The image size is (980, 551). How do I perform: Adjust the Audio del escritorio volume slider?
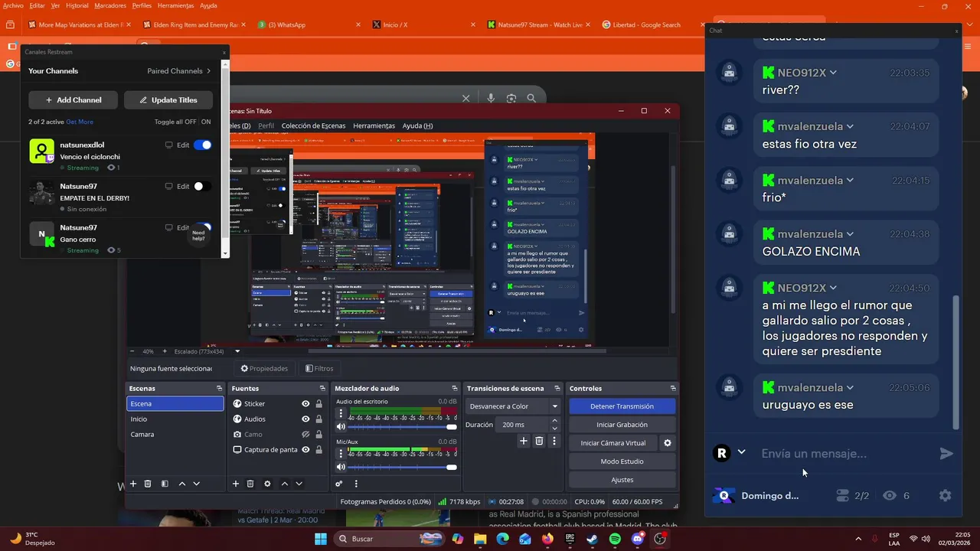point(403,427)
